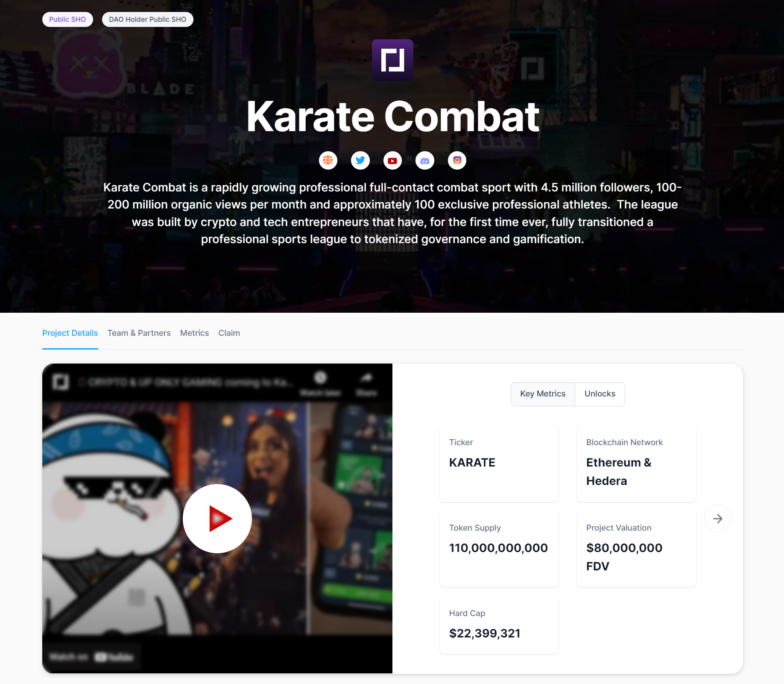Click the $22,399,321 hard cap value
Image resolution: width=784 pixels, height=684 pixels.
pos(485,634)
